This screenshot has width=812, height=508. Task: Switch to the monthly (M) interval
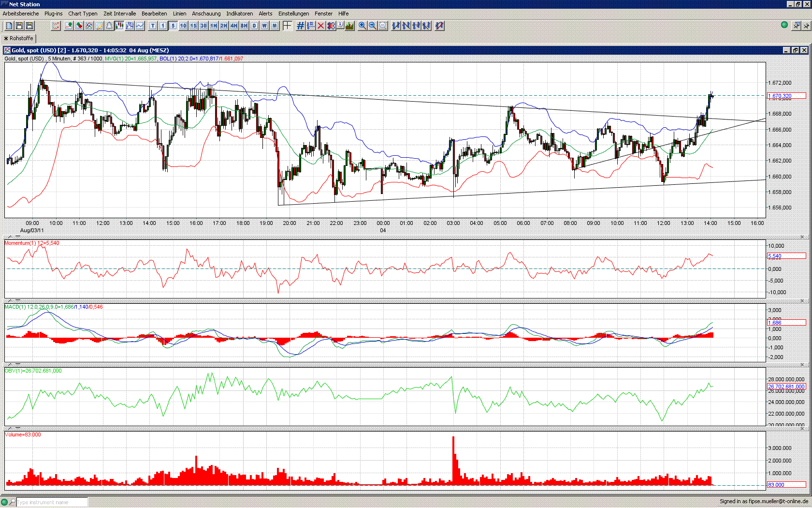click(x=275, y=26)
